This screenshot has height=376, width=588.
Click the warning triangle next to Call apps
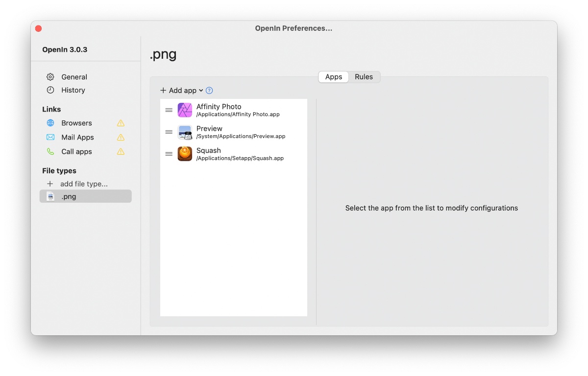tap(121, 151)
